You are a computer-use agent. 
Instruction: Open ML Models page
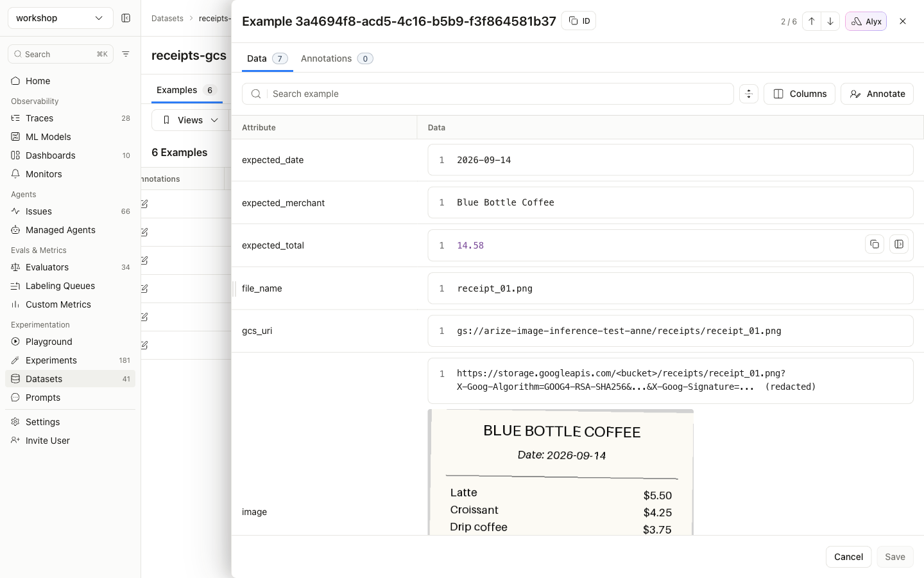[71, 137]
